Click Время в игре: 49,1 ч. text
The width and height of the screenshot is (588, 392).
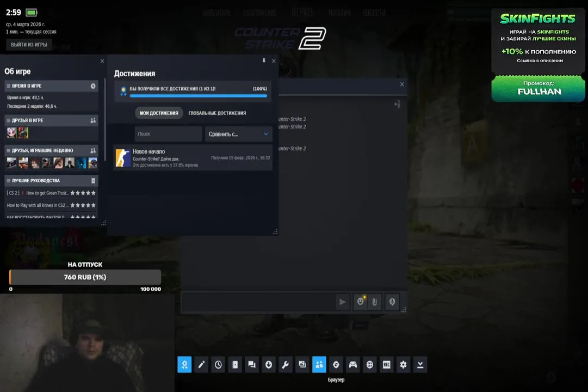25,97
